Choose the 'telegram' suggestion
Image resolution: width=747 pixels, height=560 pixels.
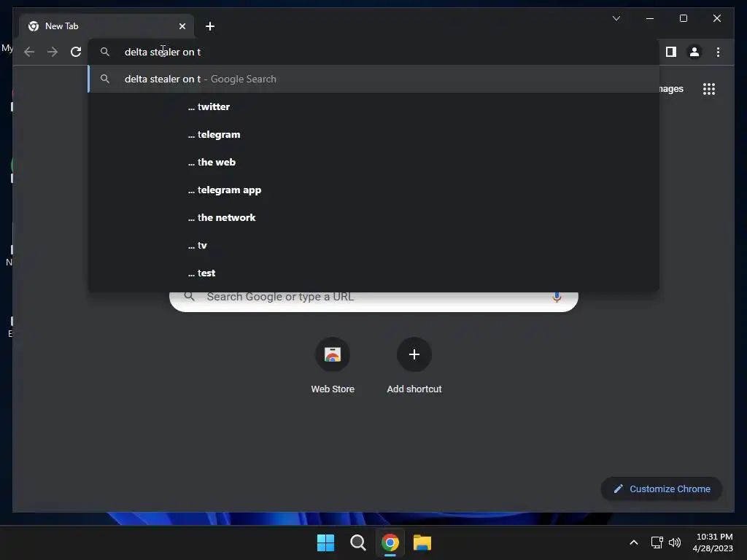click(x=374, y=134)
